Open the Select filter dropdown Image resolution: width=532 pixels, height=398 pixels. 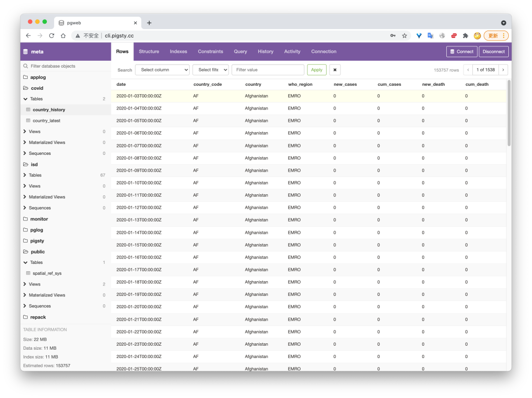click(210, 70)
